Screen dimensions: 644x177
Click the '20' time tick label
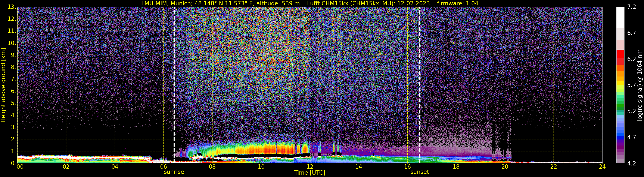(505, 167)
